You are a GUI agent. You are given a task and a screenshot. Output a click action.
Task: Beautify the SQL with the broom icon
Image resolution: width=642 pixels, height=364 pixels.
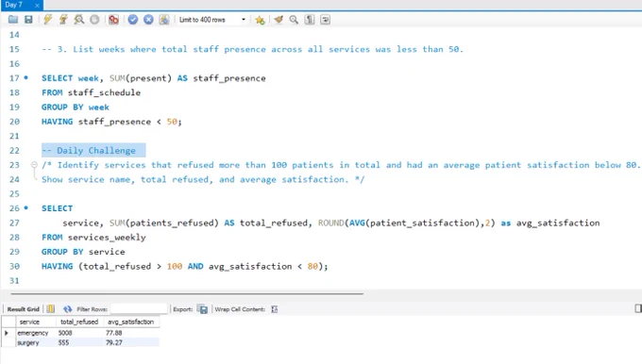[279, 20]
